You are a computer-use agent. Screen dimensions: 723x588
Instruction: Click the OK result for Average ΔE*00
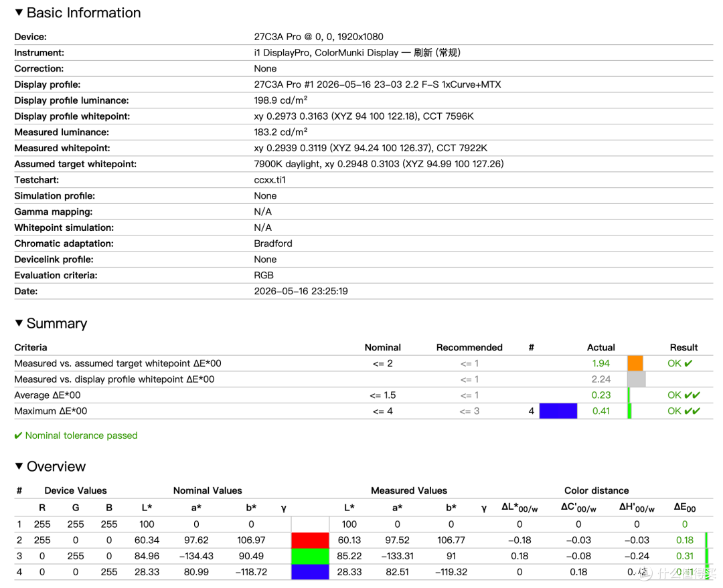684,395
